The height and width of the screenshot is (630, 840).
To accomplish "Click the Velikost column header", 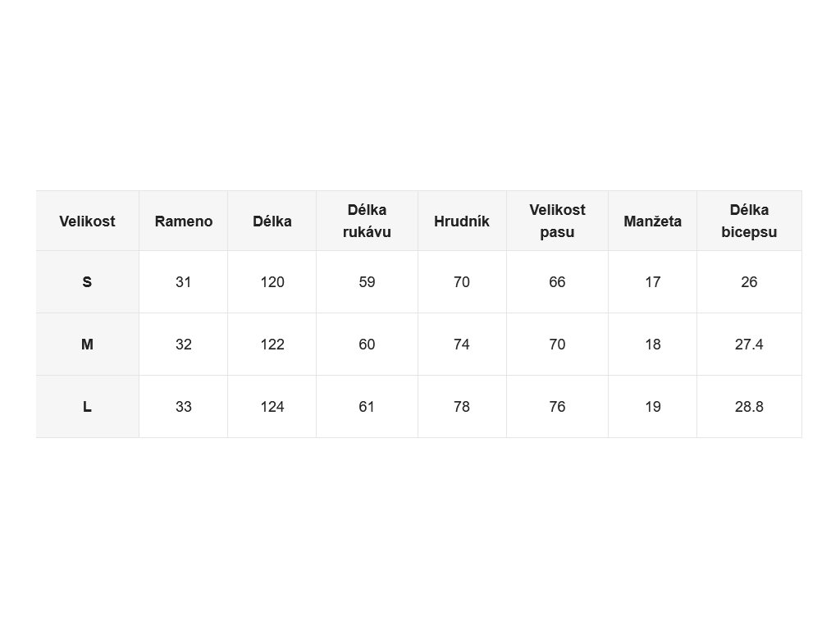I will click(x=87, y=221).
